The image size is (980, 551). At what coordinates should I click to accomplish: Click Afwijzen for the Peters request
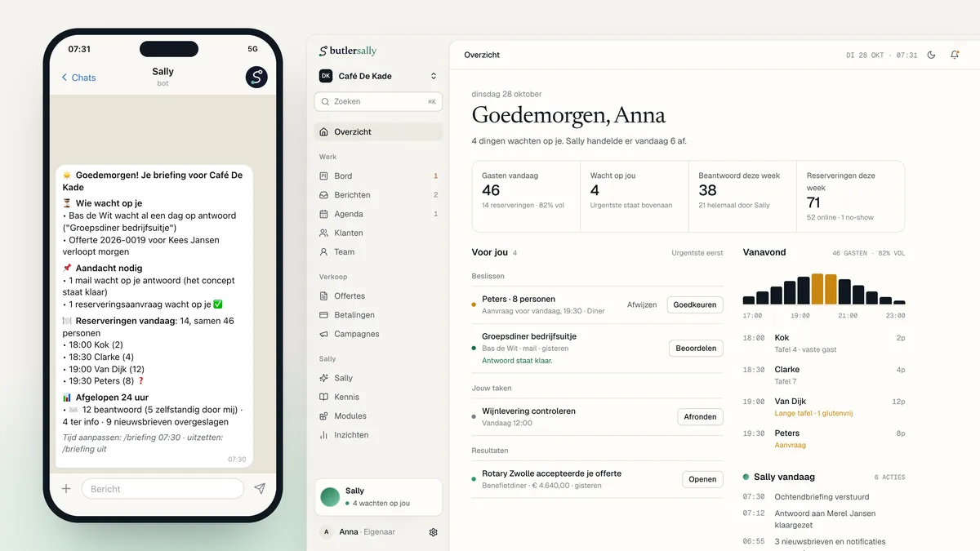point(642,304)
